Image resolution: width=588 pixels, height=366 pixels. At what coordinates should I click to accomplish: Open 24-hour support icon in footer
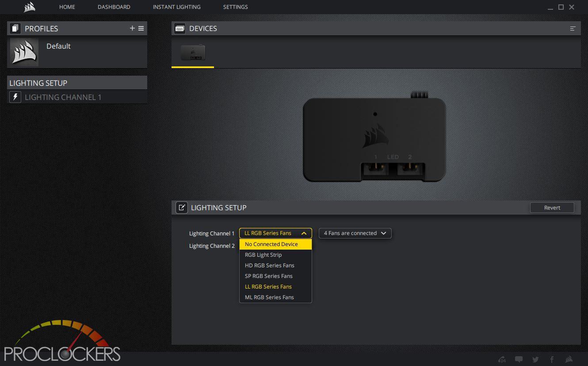[x=502, y=359]
